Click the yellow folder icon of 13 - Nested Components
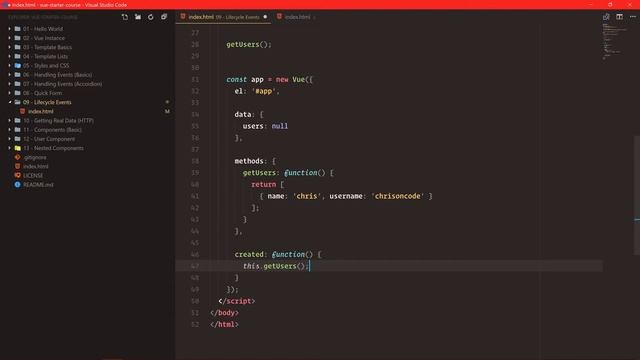 coord(18,148)
